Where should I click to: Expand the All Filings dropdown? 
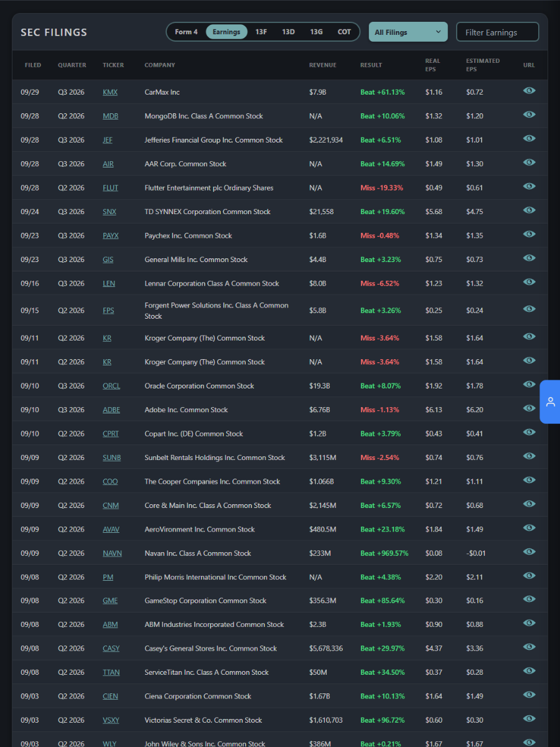coord(408,32)
